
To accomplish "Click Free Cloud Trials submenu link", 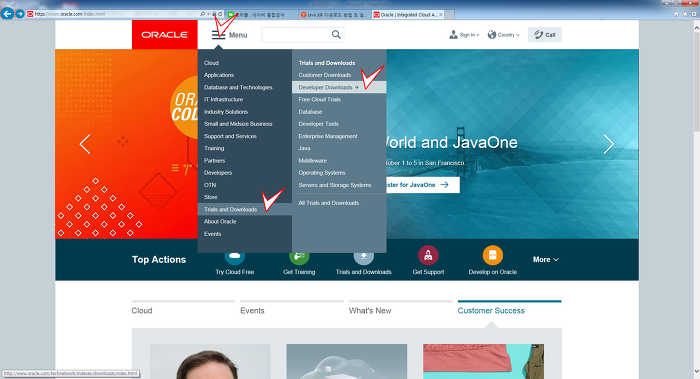I will pos(320,100).
